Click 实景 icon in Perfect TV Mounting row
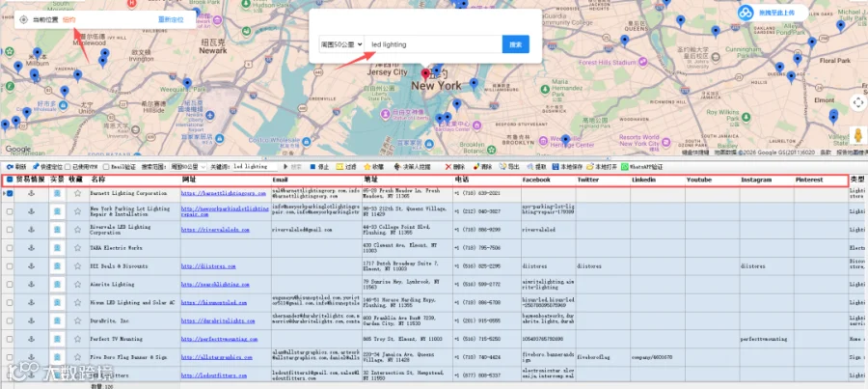This screenshot has height=389, width=868. click(57, 339)
